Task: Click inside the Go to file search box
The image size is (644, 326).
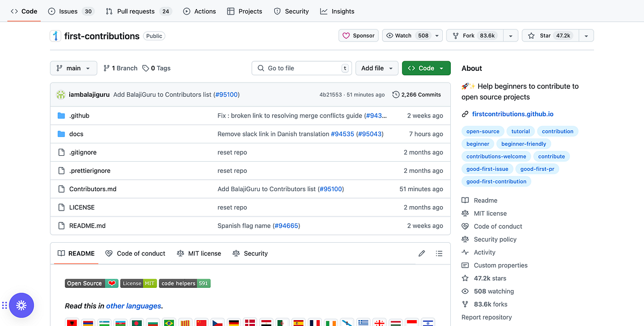Action: pyautogui.click(x=301, y=68)
